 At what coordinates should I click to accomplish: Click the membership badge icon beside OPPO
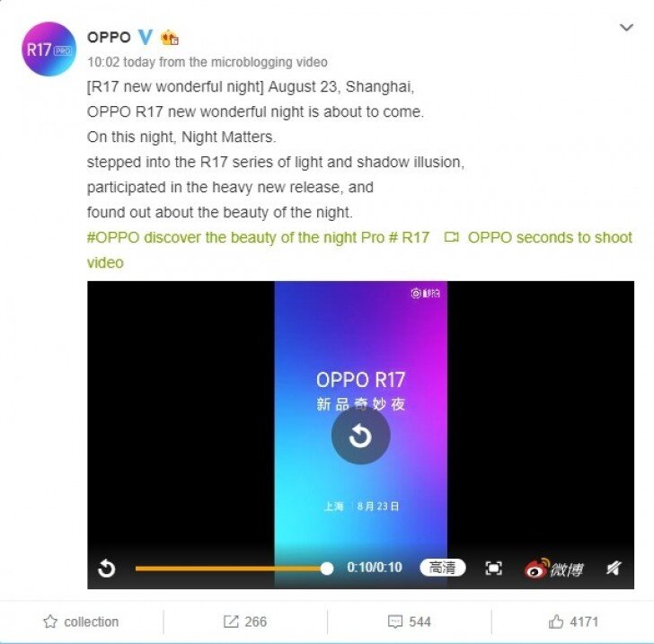(x=170, y=38)
